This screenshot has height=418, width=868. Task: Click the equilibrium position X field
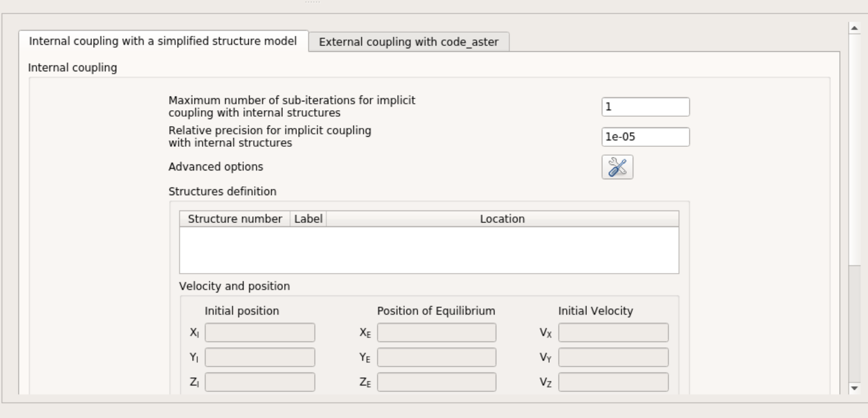(x=437, y=333)
